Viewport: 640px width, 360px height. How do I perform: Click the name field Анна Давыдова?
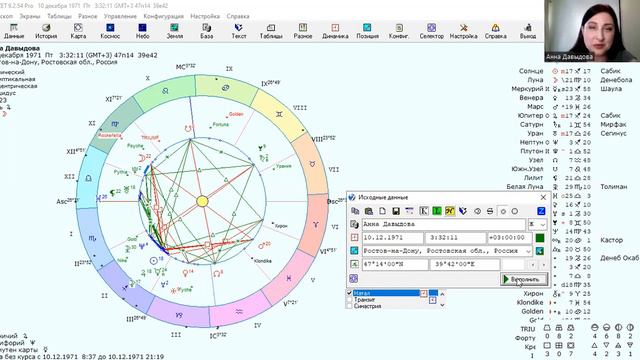(x=443, y=224)
